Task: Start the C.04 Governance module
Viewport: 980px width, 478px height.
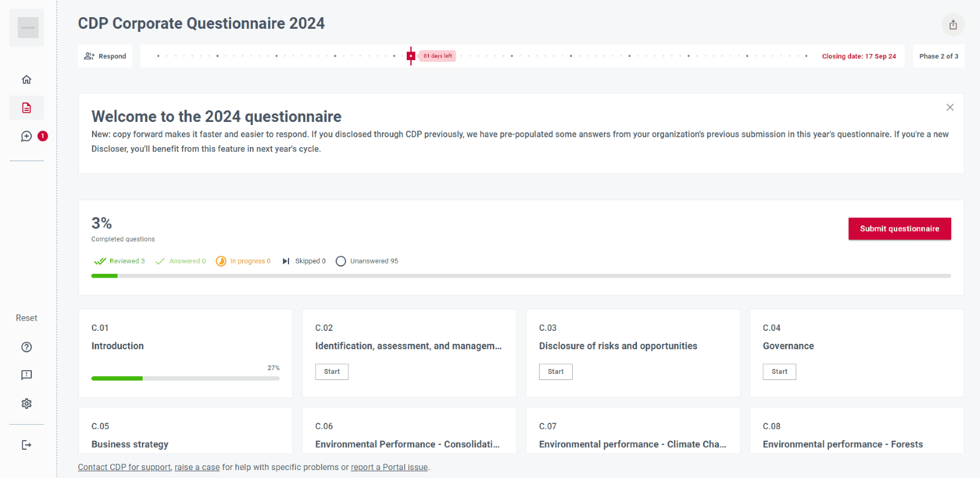Action: [779, 371]
